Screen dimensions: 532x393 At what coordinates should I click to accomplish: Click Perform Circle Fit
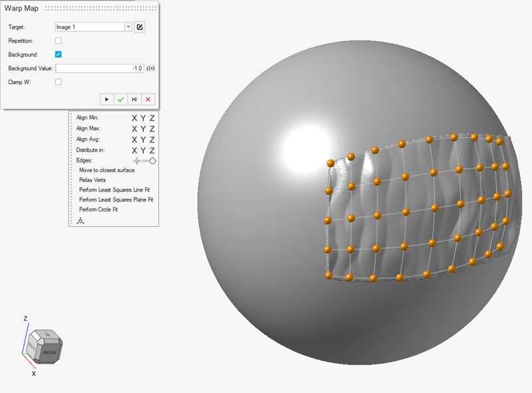(98, 209)
